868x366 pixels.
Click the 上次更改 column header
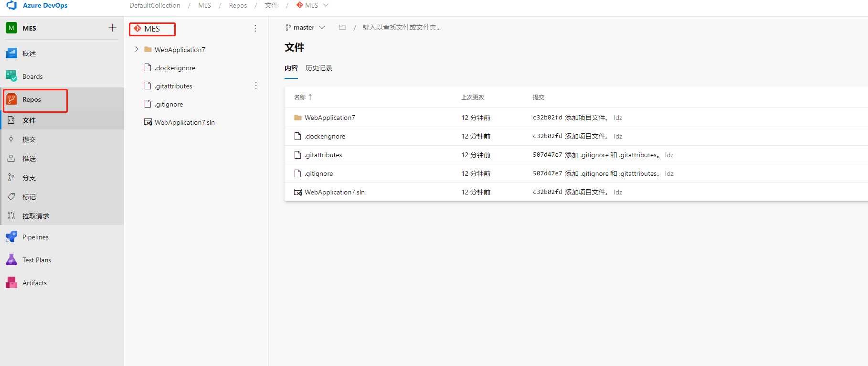click(x=473, y=97)
